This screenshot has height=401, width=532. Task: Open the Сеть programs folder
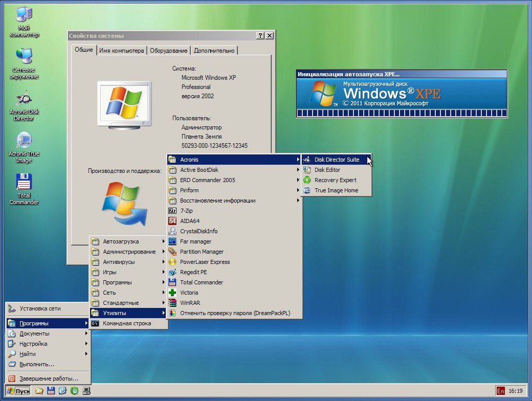[128, 293]
